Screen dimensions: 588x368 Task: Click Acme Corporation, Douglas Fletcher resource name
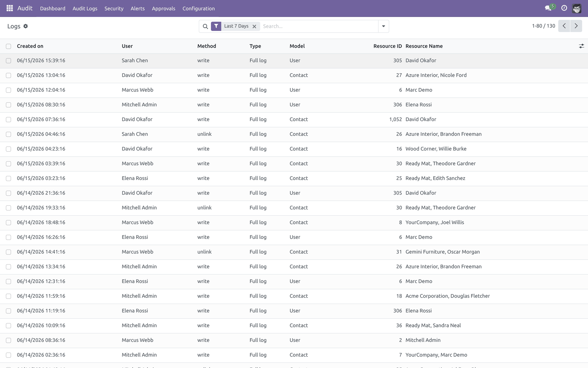(x=448, y=296)
